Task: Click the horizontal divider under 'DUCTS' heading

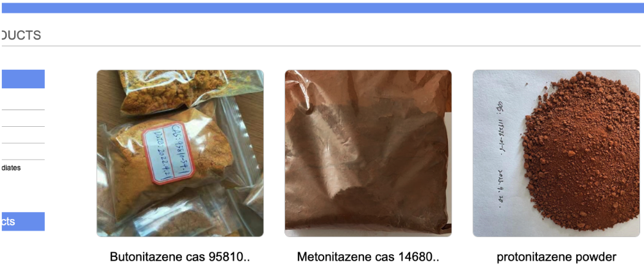Action: pos(321,45)
